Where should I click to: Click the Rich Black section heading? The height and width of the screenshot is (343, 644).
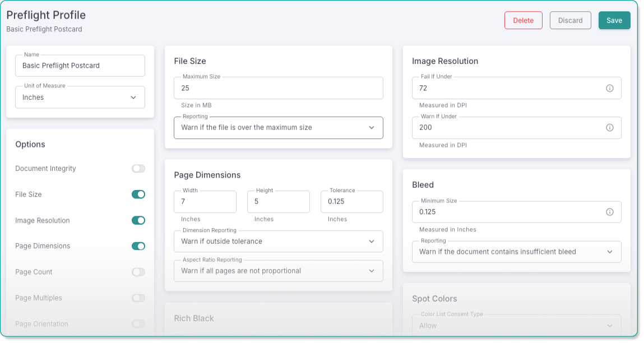point(194,318)
